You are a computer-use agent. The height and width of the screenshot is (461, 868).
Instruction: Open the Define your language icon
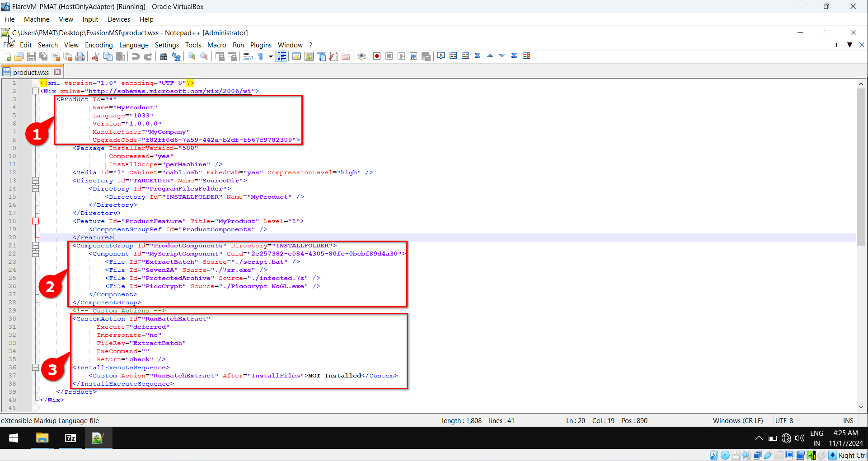click(x=296, y=56)
